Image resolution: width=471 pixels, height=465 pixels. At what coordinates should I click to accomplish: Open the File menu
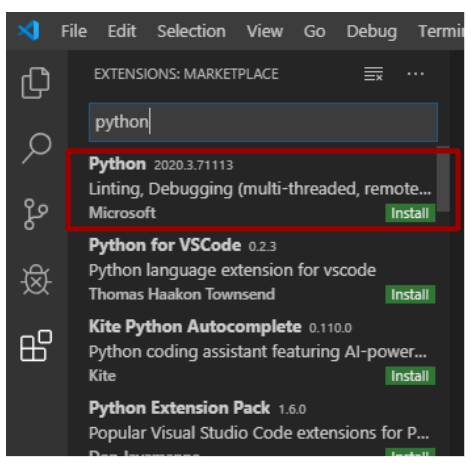tap(74, 31)
